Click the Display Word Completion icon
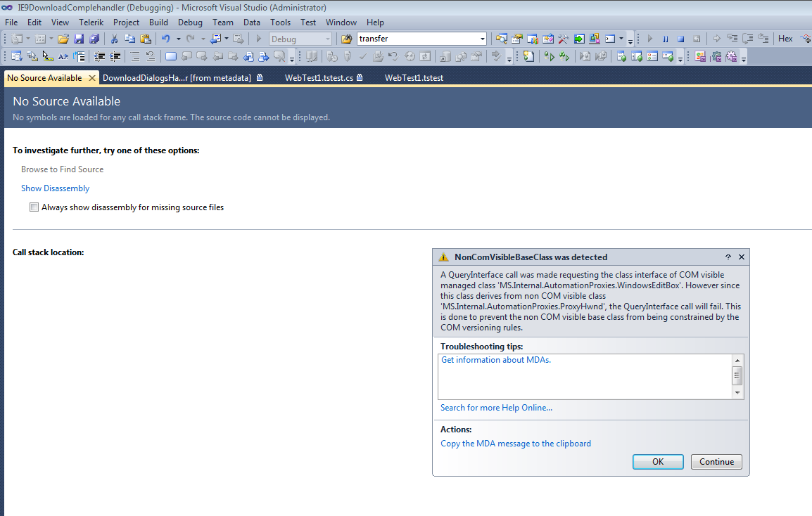The height and width of the screenshot is (516, 812). [x=63, y=56]
